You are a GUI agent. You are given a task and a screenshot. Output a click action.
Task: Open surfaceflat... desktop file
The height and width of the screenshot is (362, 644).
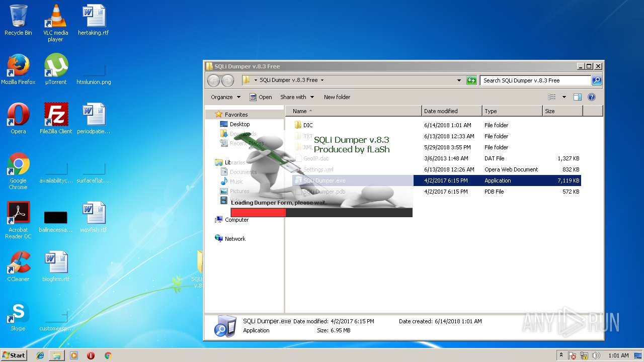point(94,171)
